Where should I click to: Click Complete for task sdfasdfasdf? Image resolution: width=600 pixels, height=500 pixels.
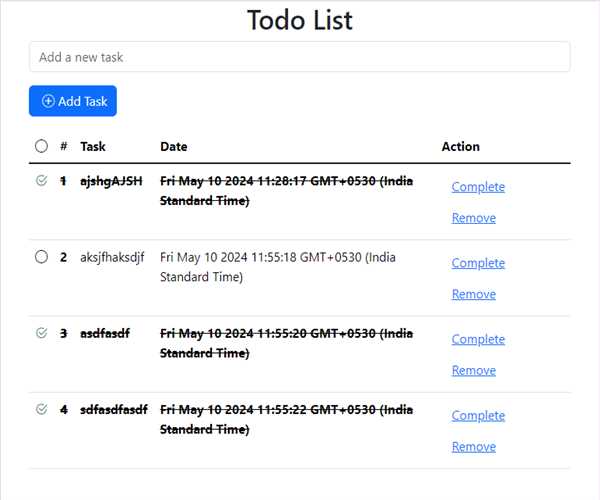pos(478,415)
